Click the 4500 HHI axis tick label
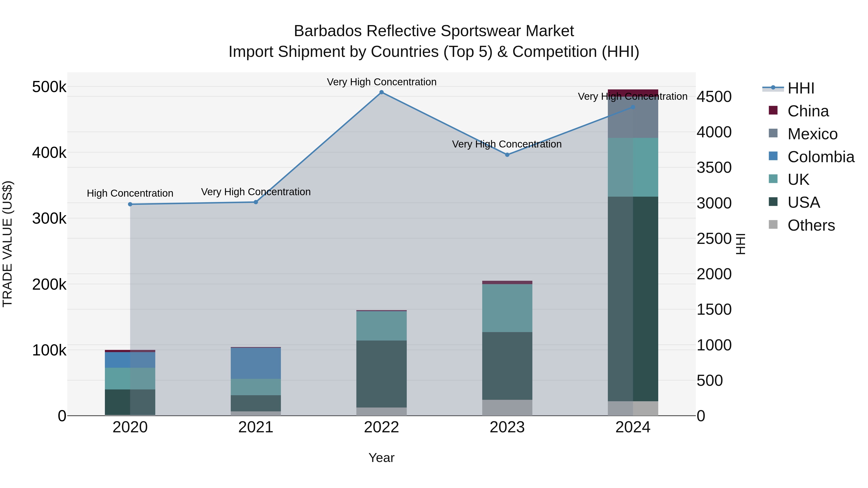The width and height of the screenshot is (868, 488). coord(714,97)
